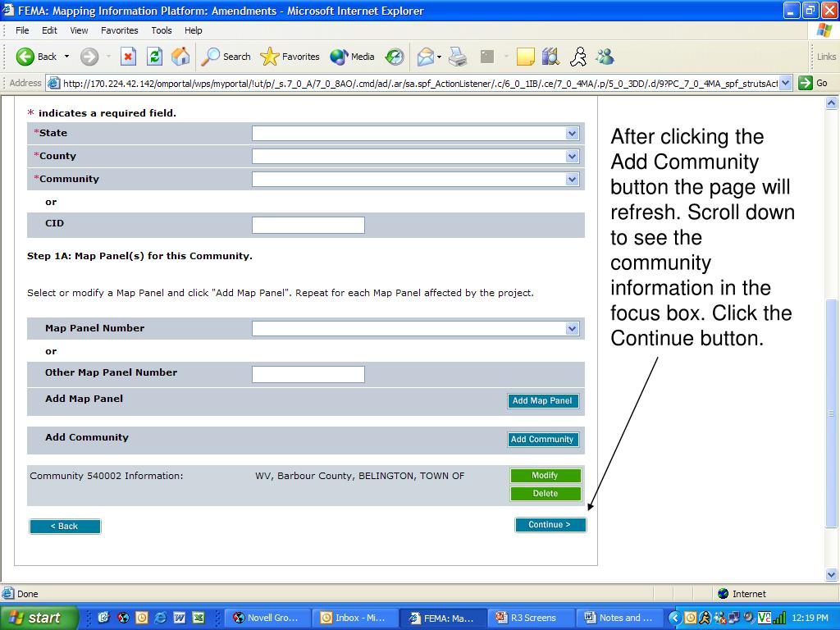Switch to Inbox taskbar window
The width and height of the screenshot is (840, 630).
354,618
